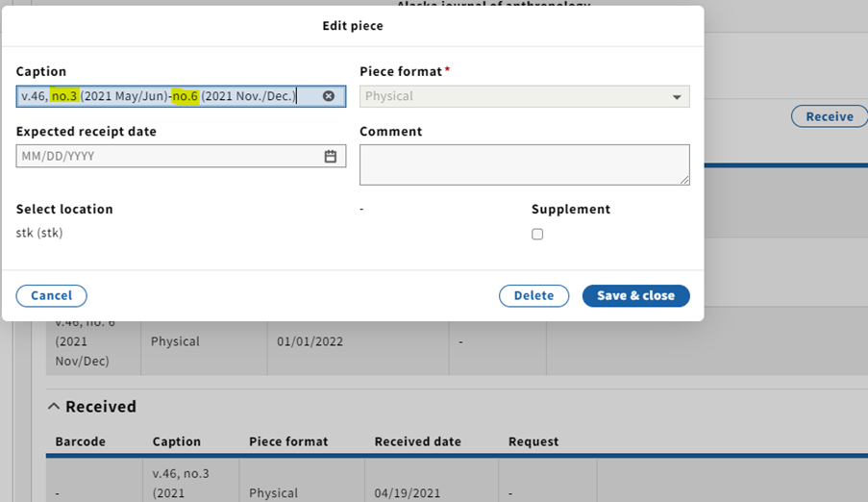
Task: Click the Expected receipt date input
Action: 169,156
